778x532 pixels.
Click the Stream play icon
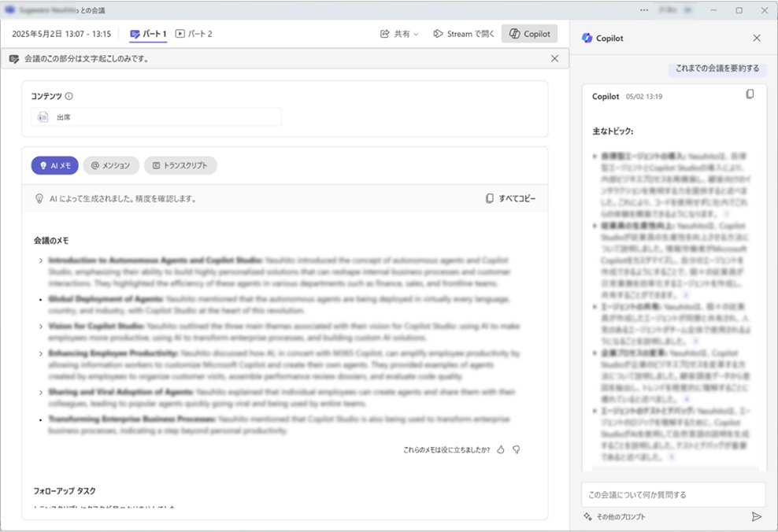[x=438, y=34]
